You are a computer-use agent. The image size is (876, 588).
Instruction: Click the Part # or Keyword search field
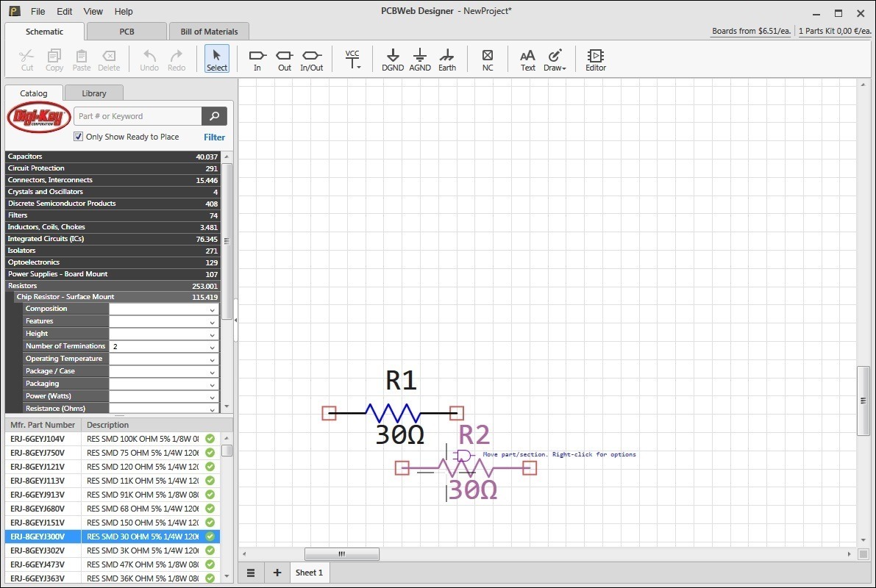point(138,116)
